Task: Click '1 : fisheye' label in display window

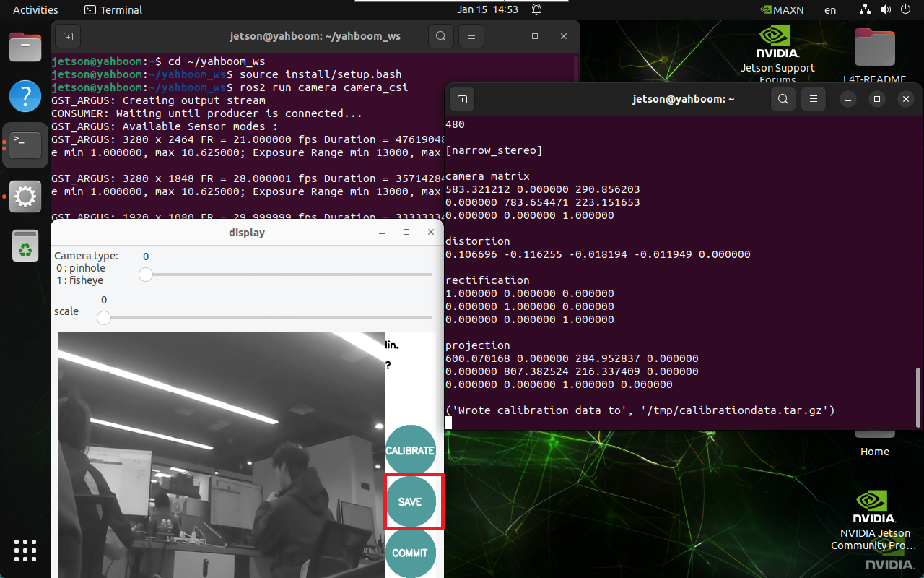Action: click(x=79, y=280)
